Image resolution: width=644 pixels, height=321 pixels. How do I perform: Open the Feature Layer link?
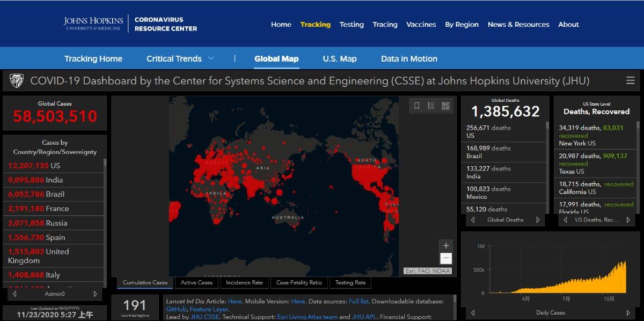(209, 309)
